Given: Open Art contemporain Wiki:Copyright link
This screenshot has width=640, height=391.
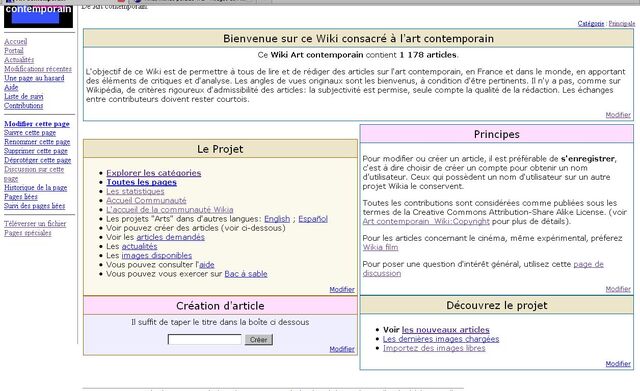Looking at the screenshot, I should (426, 222).
